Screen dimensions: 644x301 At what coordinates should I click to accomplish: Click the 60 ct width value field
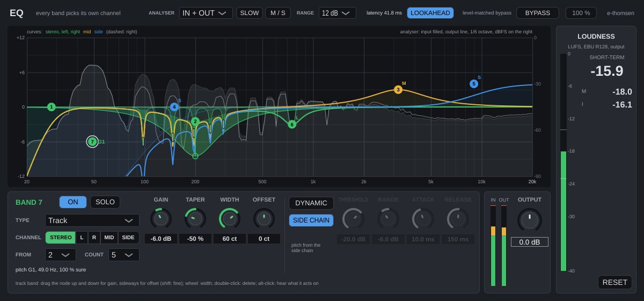click(x=230, y=239)
